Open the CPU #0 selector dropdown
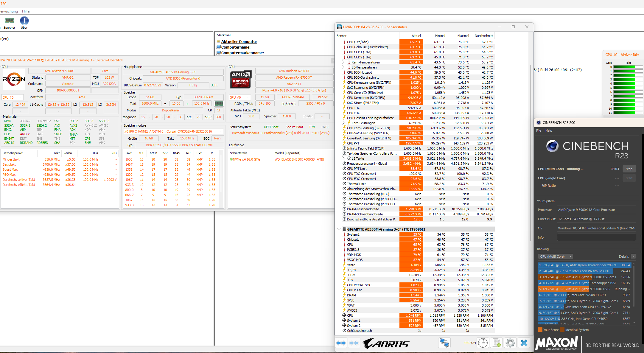 13,97
